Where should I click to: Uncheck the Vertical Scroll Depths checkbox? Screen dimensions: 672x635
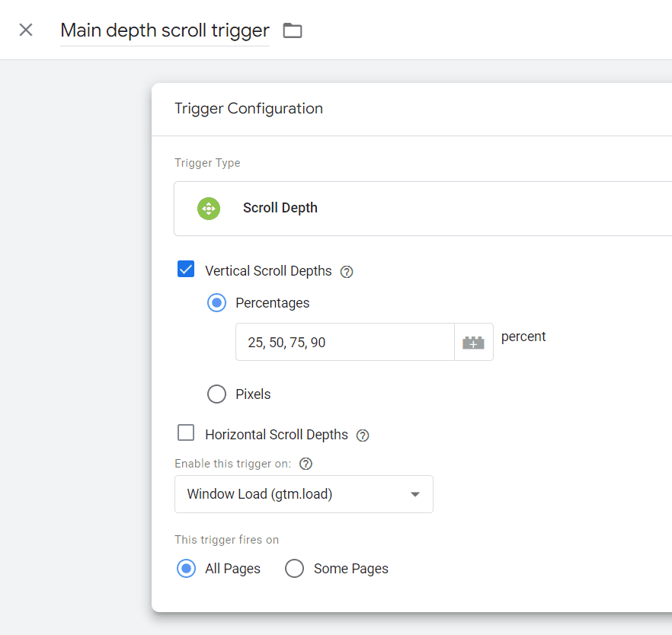pyautogui.click(x=186, y=270)
